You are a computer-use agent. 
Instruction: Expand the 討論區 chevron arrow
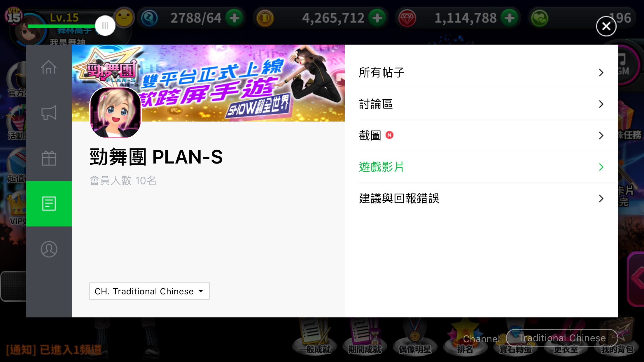click(x=601, y=104)
